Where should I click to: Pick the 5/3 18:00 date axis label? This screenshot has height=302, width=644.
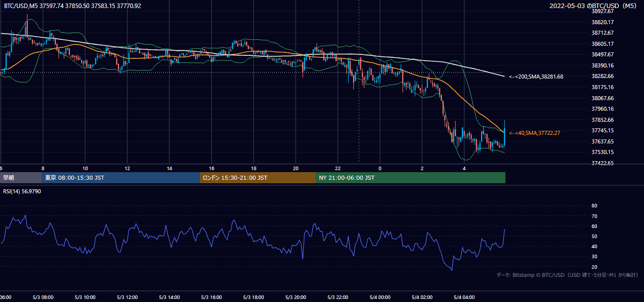(x=253, y=297)
